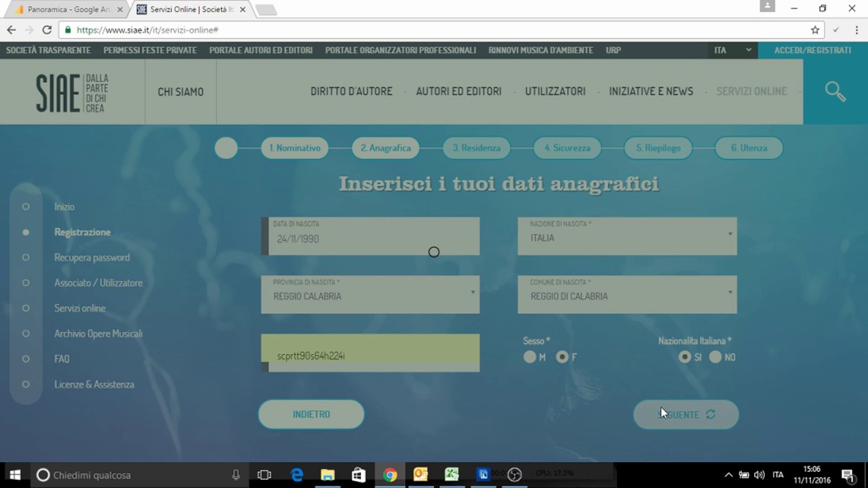Open Associato / Utilizzatore in sidebar

point(98,283)
